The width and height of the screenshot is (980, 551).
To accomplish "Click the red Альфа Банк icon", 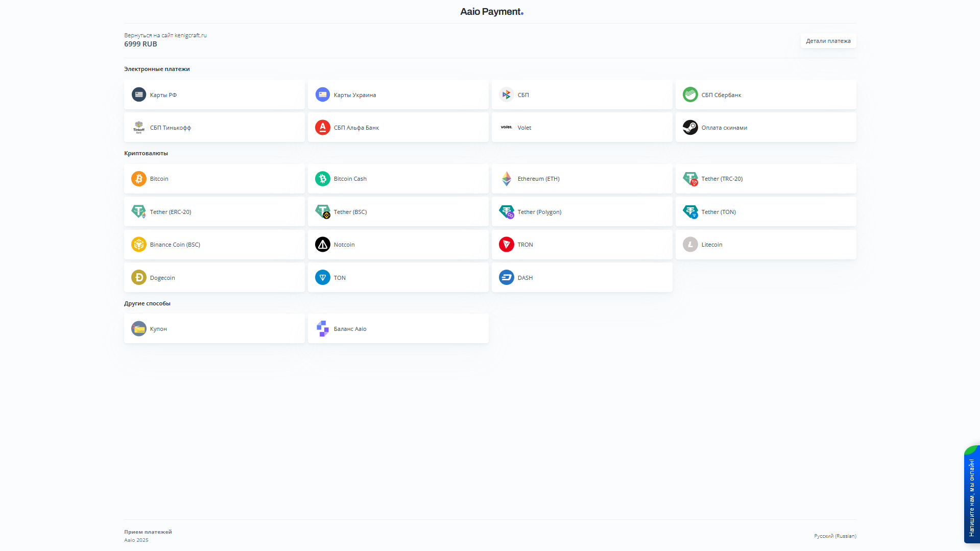I will click(x=323, y=127).
